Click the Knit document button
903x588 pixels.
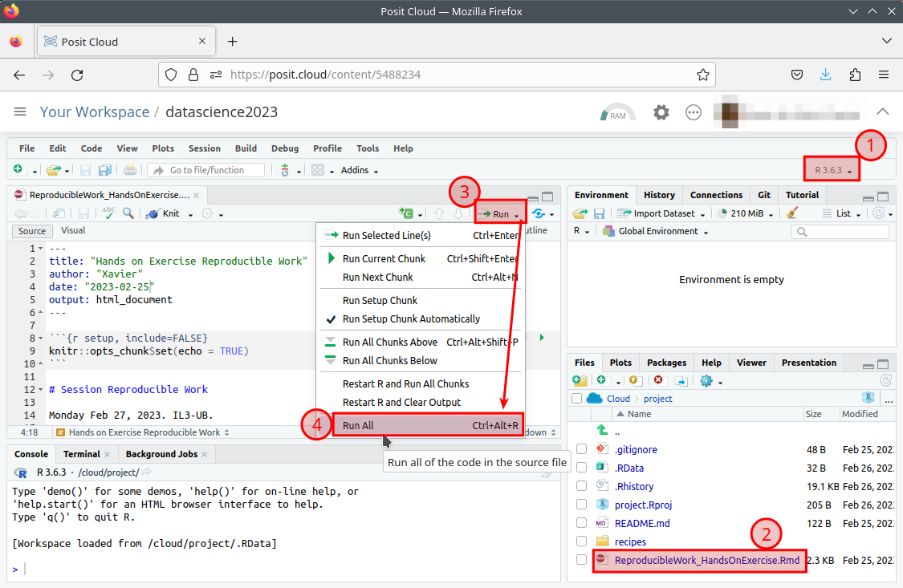(x=164, y=213)
